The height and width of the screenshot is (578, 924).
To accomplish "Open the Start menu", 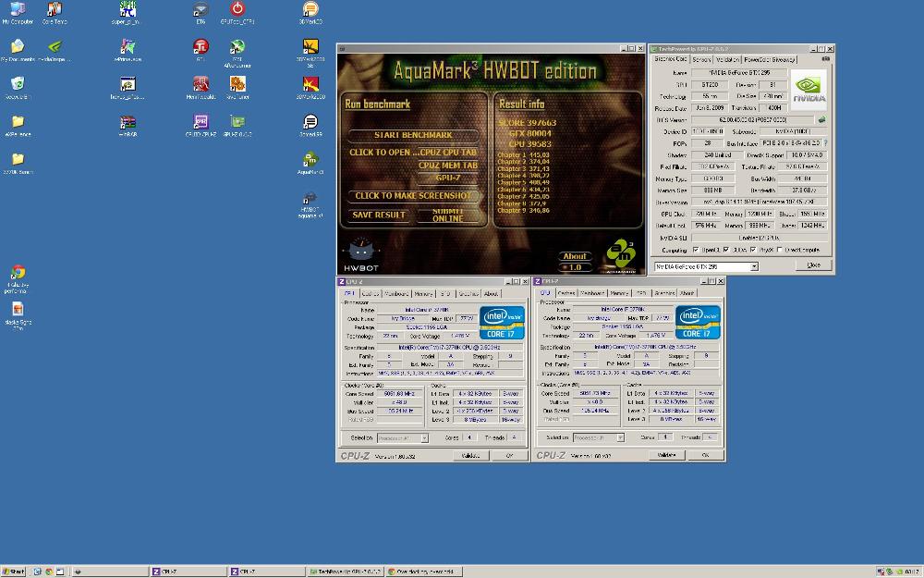I will [14, 572].
